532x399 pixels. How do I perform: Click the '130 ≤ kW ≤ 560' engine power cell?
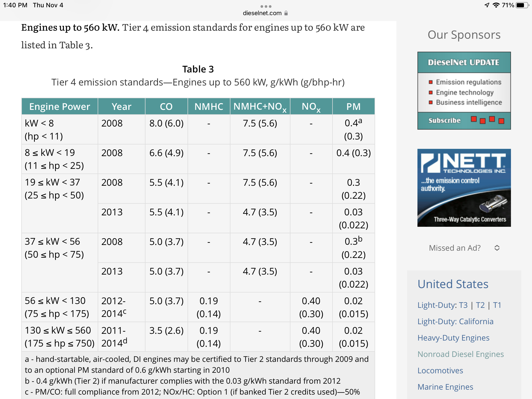[59, 337]
